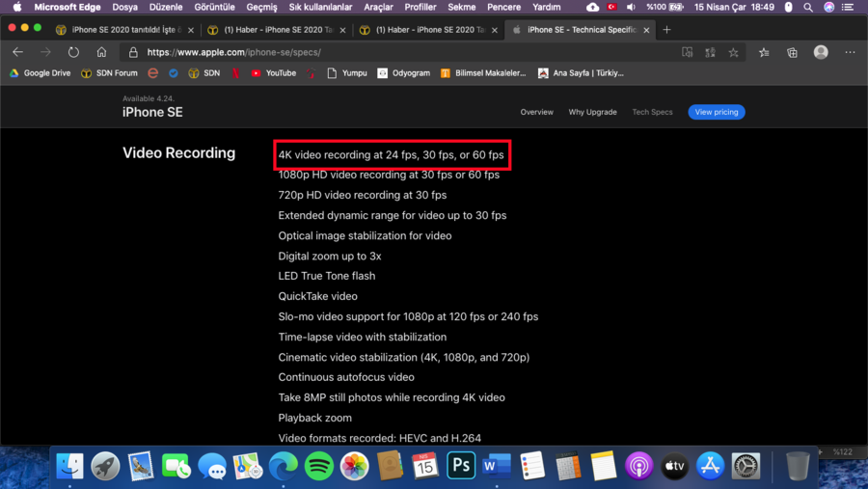The width and height of the screenshot is (868, 489).
Task: Open the Düzenle menu
Action: pyautogui.click(x=166, y=7)
